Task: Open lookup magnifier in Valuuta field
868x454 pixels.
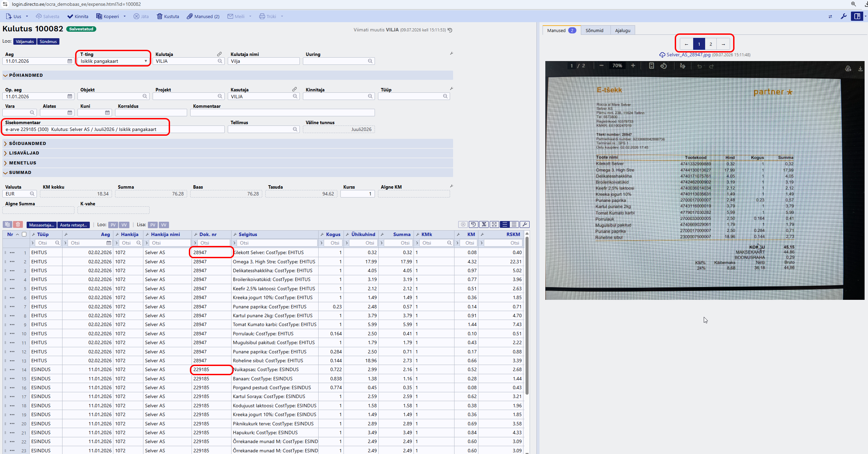Action: coord(32,194)
